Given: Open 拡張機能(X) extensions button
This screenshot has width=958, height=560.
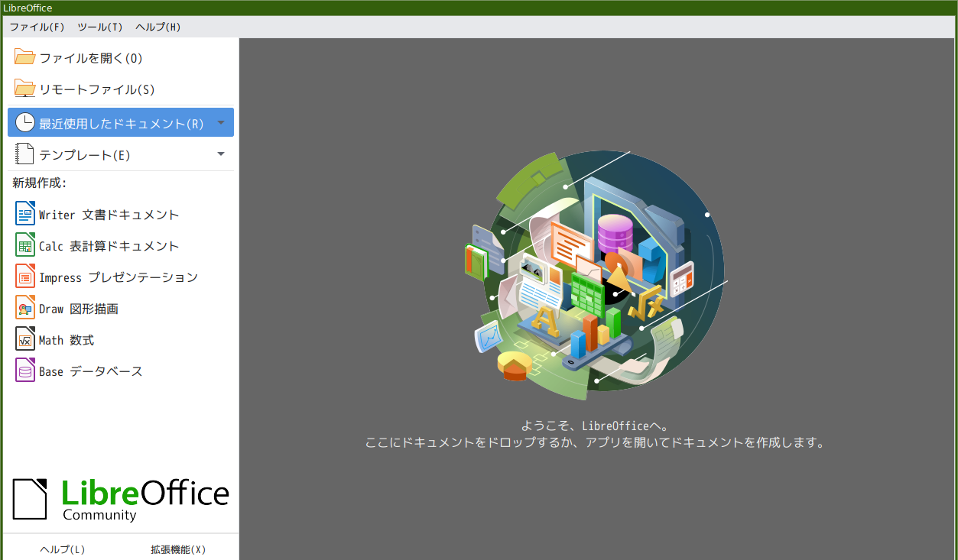Looking at the screenshot, I should (178, 549).
